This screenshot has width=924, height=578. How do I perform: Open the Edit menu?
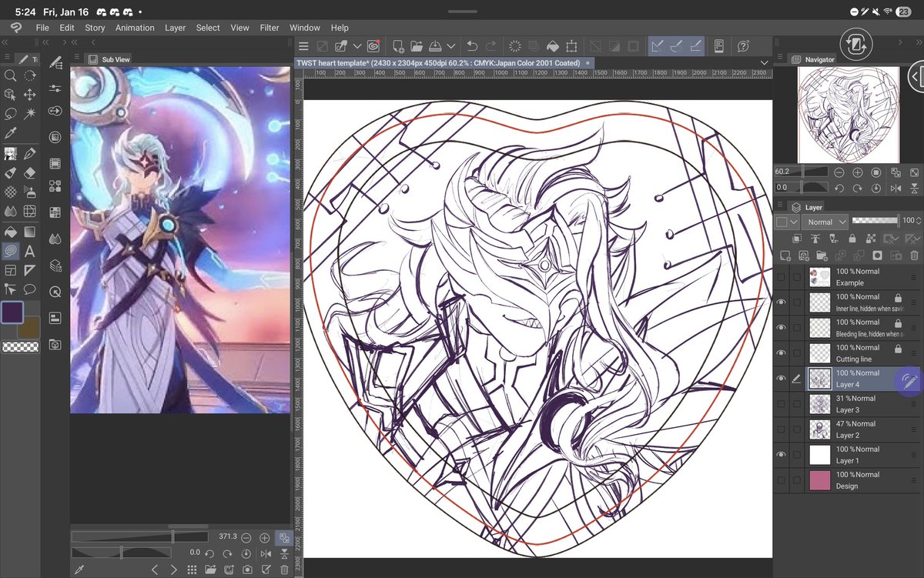point(67,28)
